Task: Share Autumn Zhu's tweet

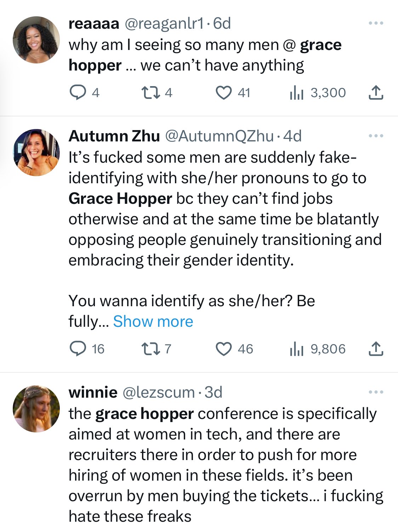Action: 376,349
